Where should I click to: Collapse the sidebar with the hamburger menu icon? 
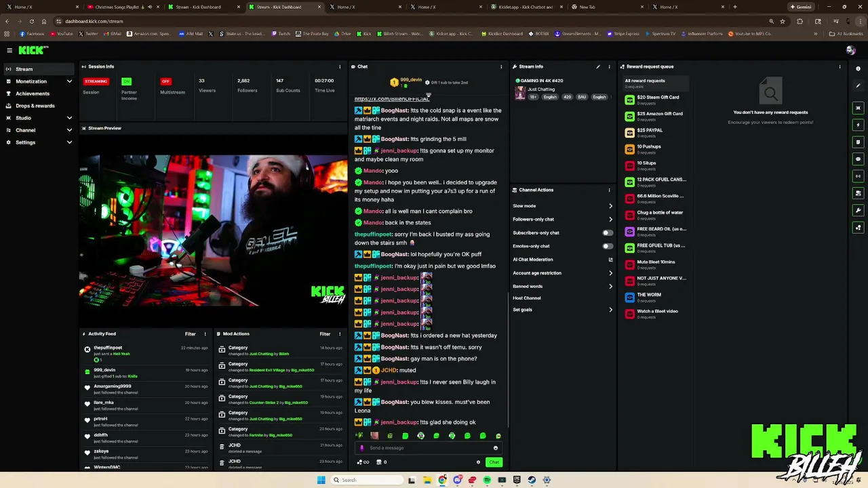9,50
